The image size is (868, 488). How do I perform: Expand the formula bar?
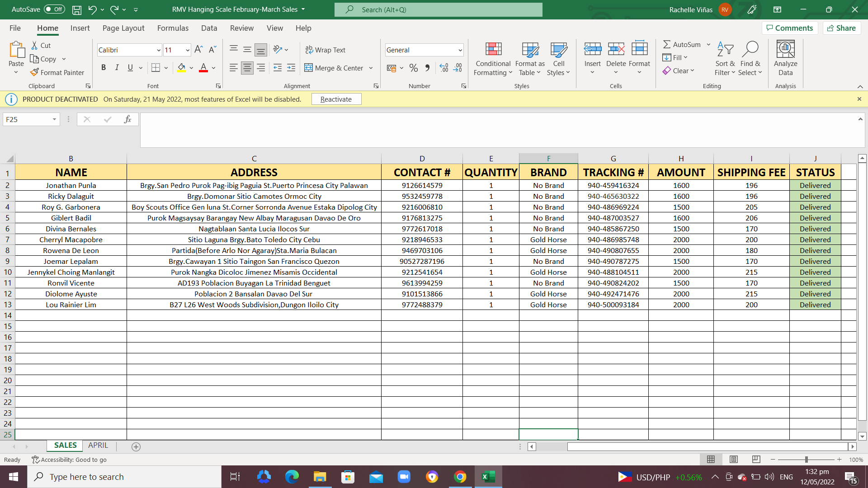[860, 119]
